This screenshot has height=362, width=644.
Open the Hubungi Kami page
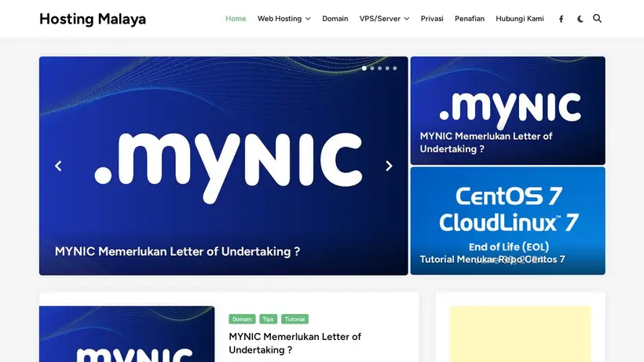pos(520,19)
